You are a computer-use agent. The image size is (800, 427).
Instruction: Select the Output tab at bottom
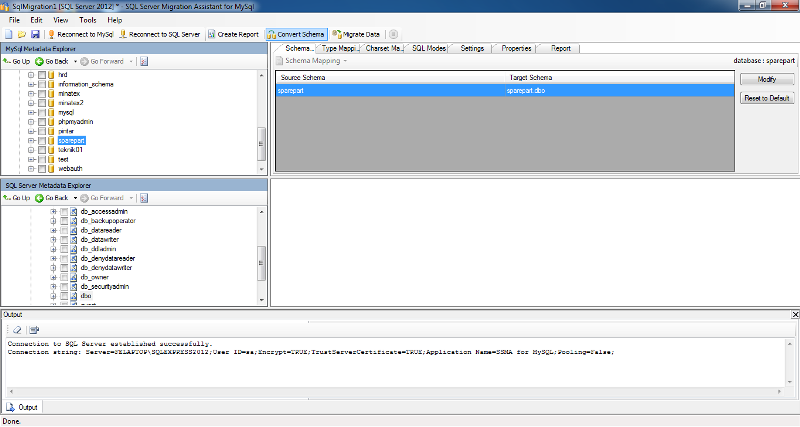pos(21,407)
